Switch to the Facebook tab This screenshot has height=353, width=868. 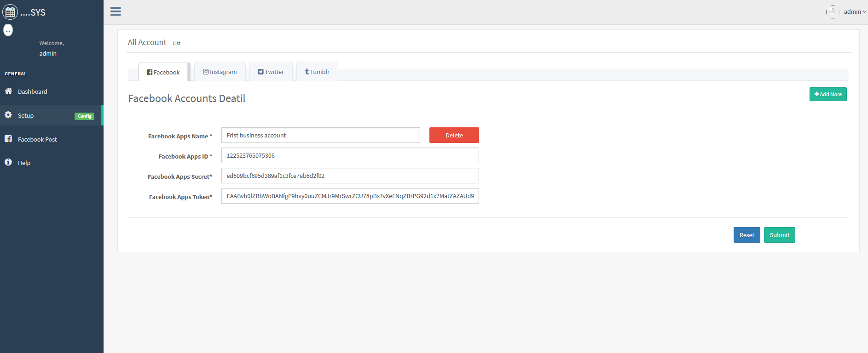tap(163, 72)
